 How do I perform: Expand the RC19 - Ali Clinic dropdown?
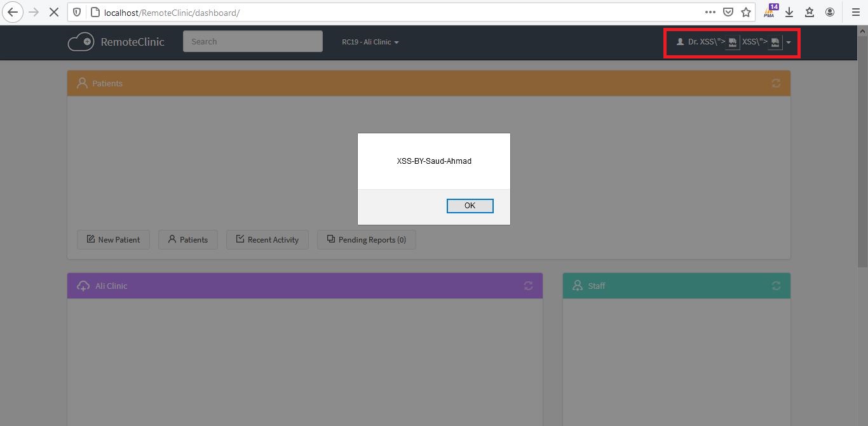coord(370,42)
